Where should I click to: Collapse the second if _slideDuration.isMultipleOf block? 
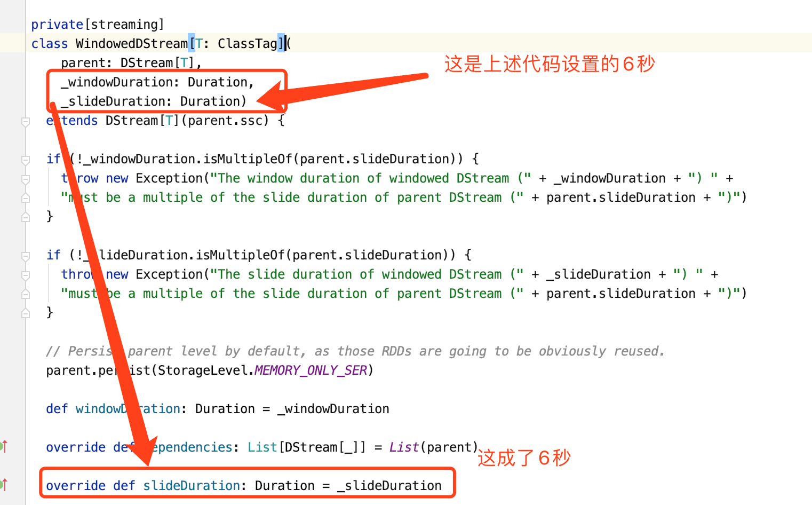[25, 256]
